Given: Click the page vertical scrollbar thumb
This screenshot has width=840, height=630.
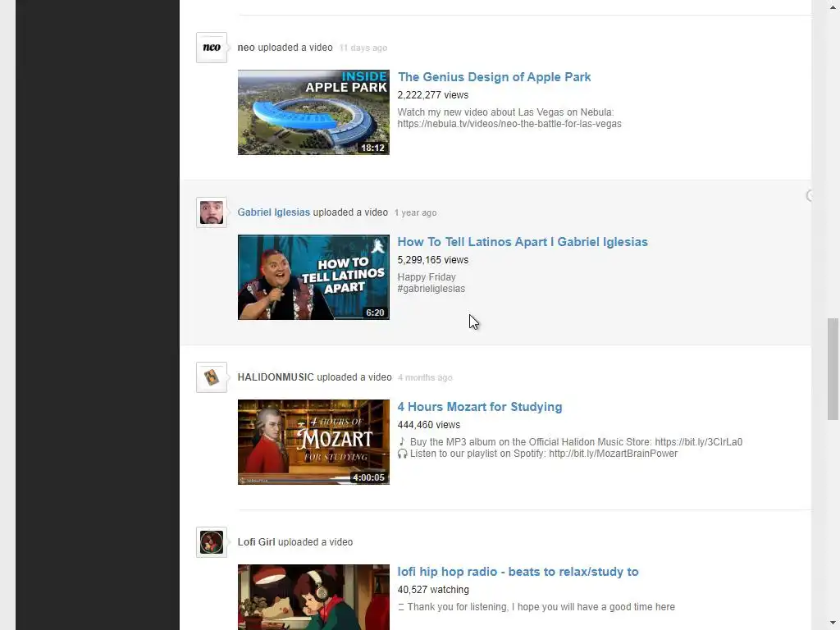Looking at the screenshot, I should (833, 369).
